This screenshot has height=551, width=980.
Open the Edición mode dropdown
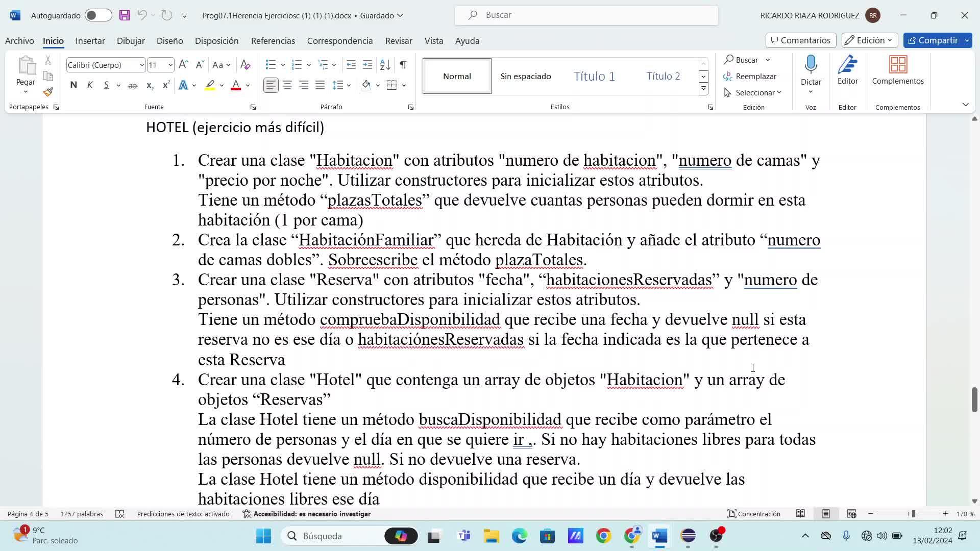pos(870,40)
